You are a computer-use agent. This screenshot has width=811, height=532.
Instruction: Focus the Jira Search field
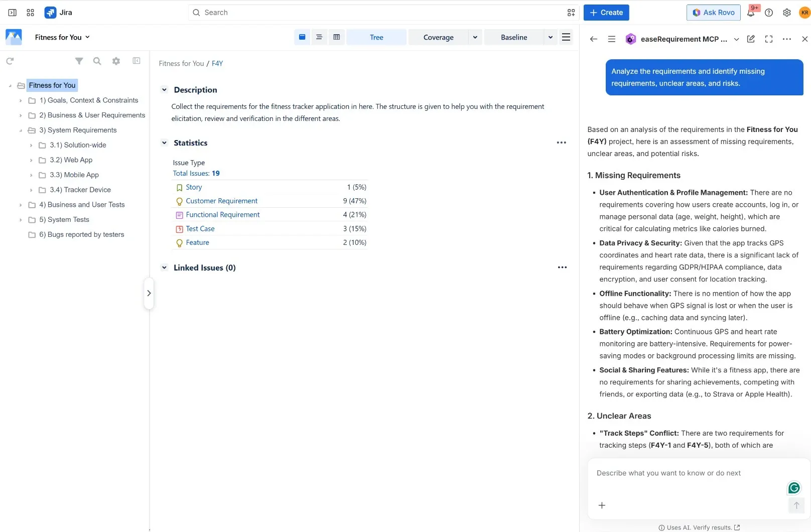(383, 13)
